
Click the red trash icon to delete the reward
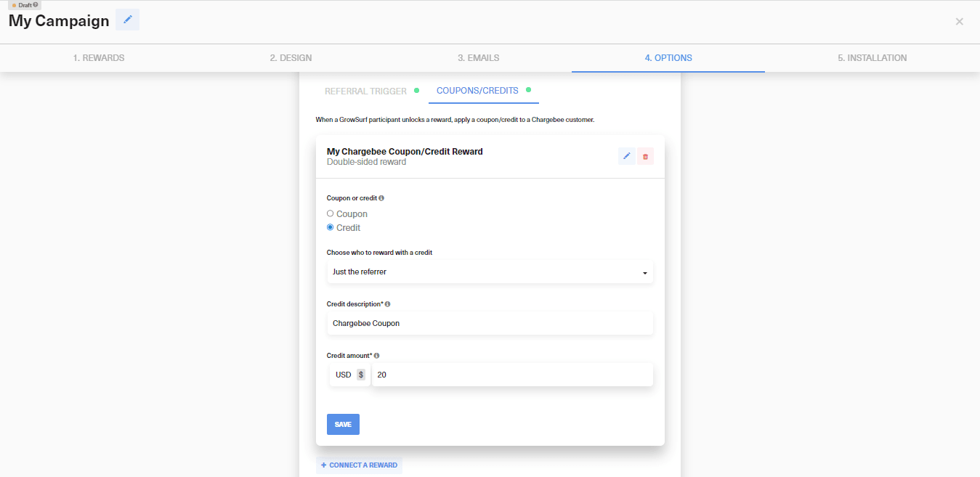[645, 155]
